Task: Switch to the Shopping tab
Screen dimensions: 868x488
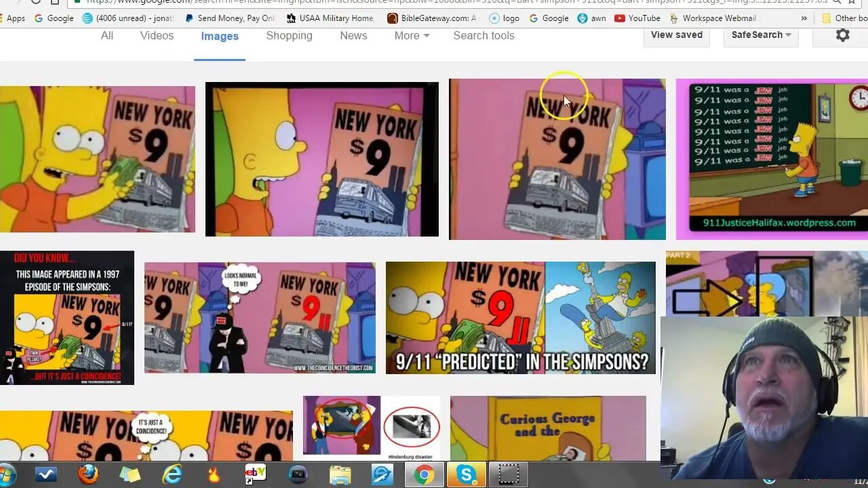Action: (289, 36)
